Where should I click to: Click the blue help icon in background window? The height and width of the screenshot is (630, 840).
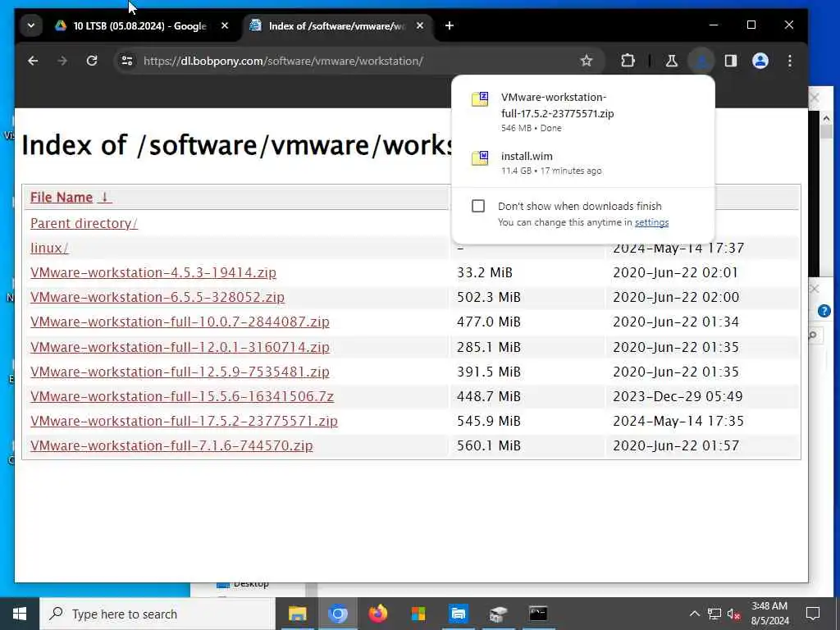pyautogui.click(x=824, y=311)
